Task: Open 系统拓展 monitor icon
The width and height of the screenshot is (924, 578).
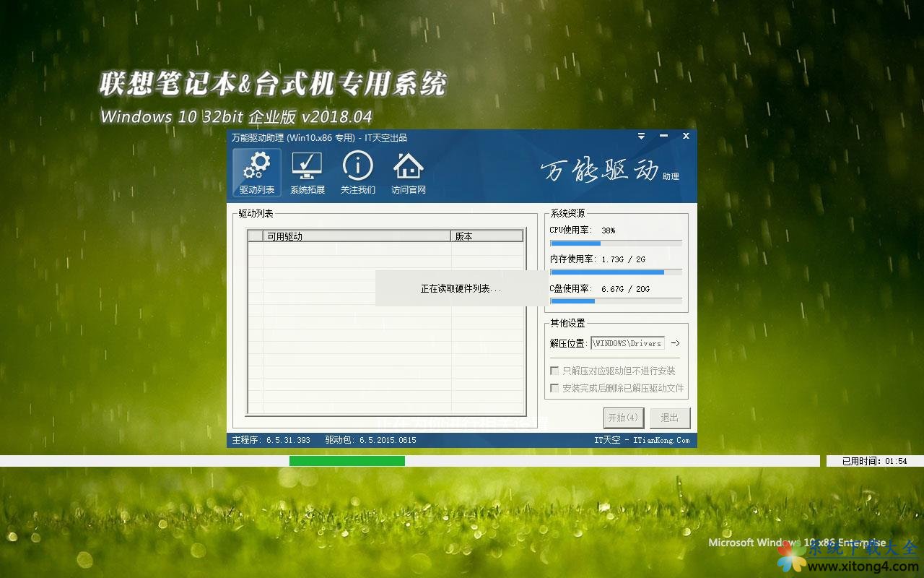Action: [307, 173]
